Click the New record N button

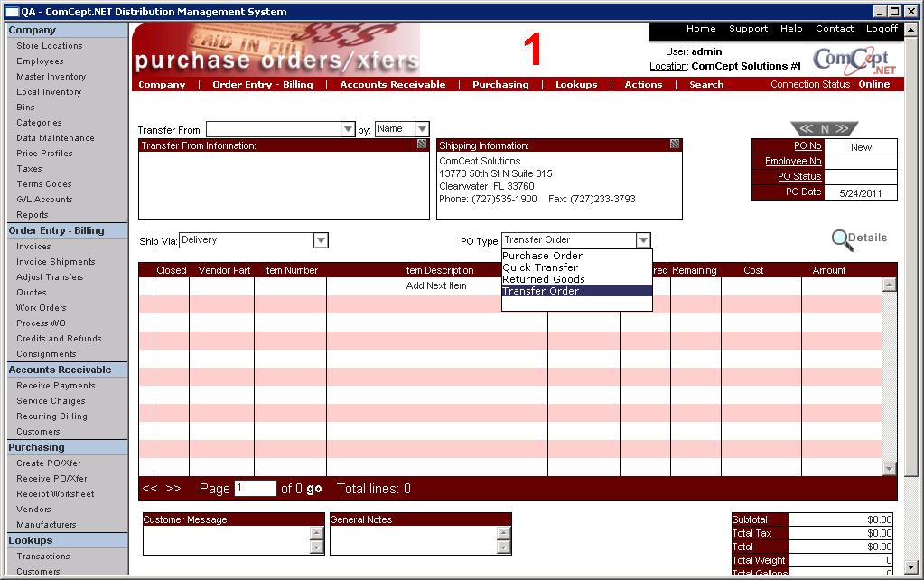click(824, 129)
